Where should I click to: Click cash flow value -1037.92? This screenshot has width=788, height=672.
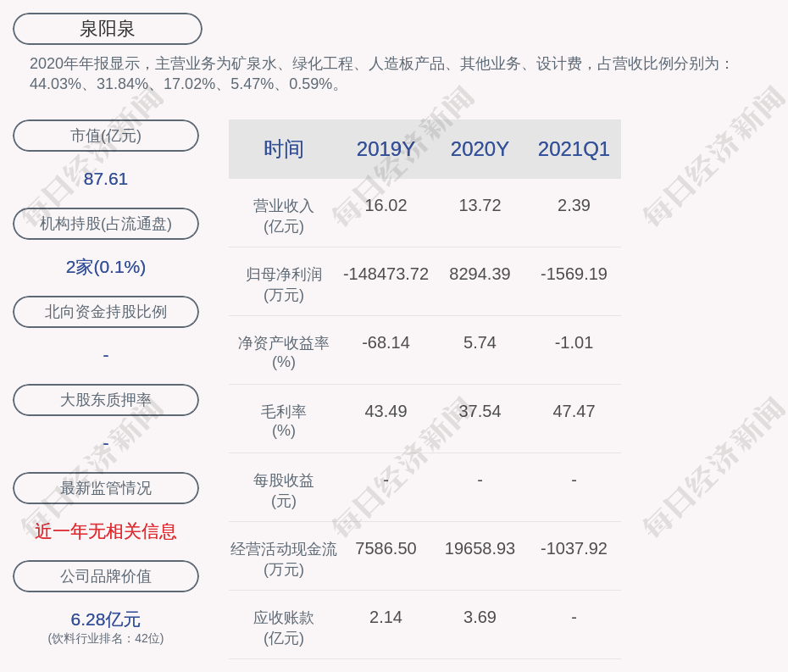pos(574,549)
